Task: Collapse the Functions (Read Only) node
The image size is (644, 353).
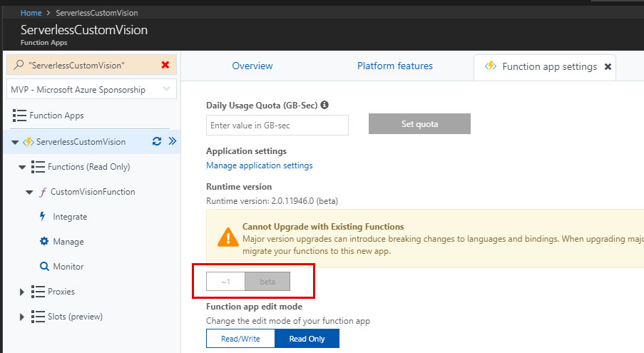Action: 22,167
